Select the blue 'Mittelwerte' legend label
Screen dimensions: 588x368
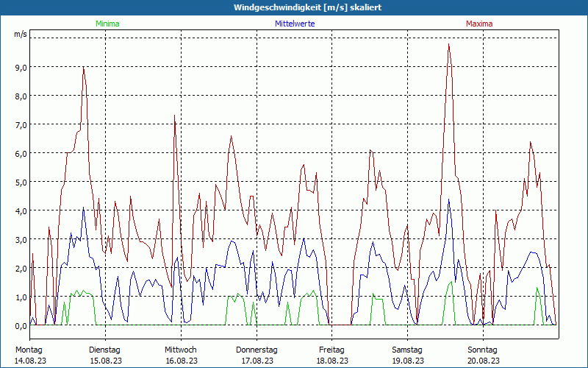click(x=295, y=24)
